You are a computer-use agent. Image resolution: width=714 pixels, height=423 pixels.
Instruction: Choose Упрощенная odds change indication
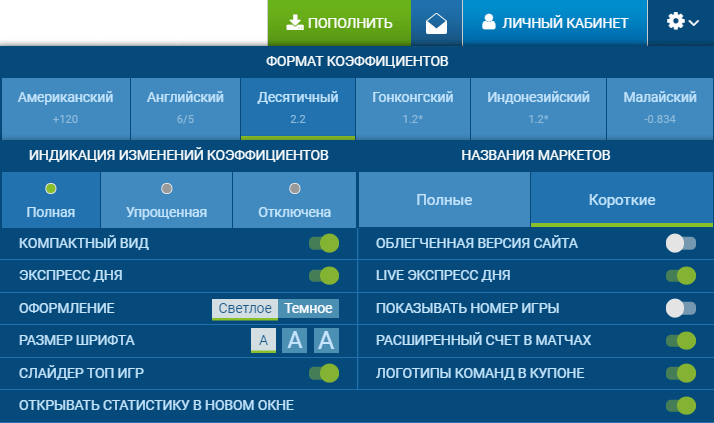(x=167, y=200)
